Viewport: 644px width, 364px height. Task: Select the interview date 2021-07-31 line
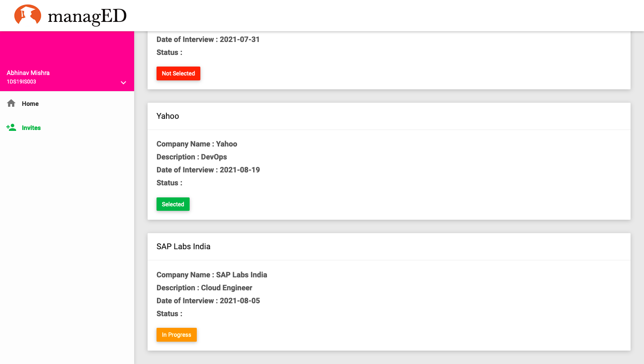pos(208,39)
